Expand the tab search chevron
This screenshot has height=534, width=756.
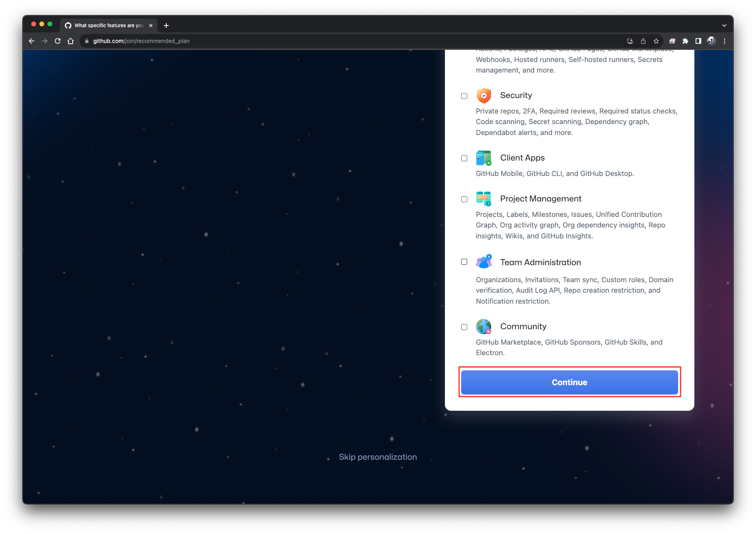724,26
